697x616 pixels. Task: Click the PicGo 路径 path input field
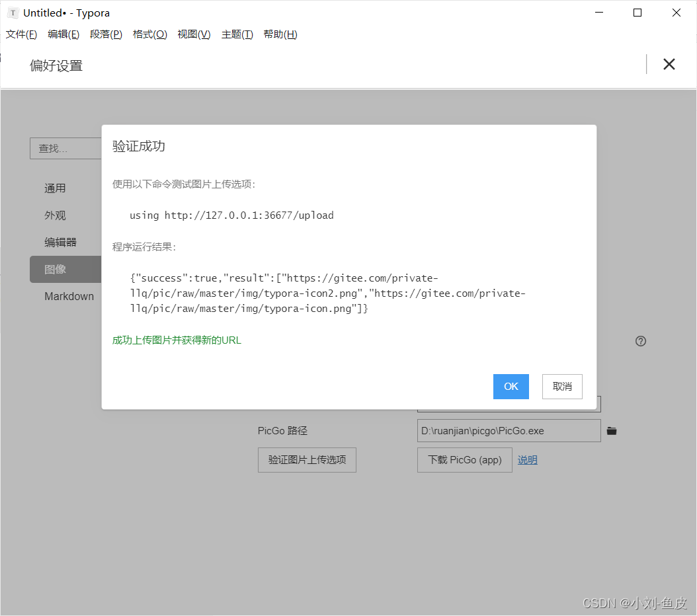(x=508, y=430)
